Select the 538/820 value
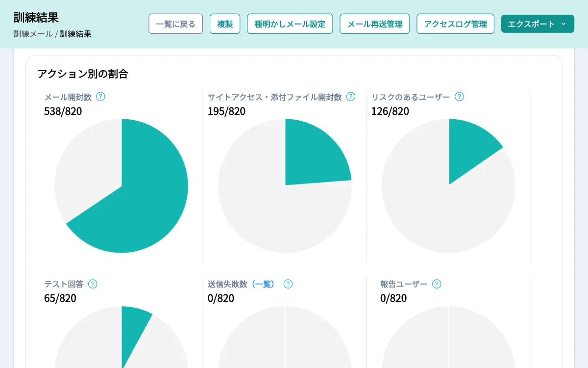This screenshot has height=368, width=588. pyautogui.click(x=63, y=111)
